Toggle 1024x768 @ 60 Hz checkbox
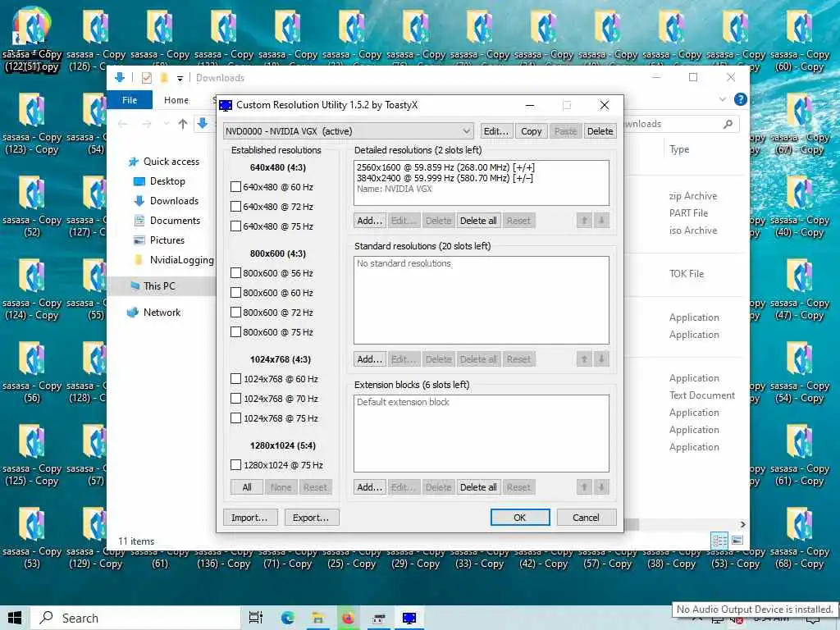The width and height of the screenshot is (840, 630). coord(235,379)
